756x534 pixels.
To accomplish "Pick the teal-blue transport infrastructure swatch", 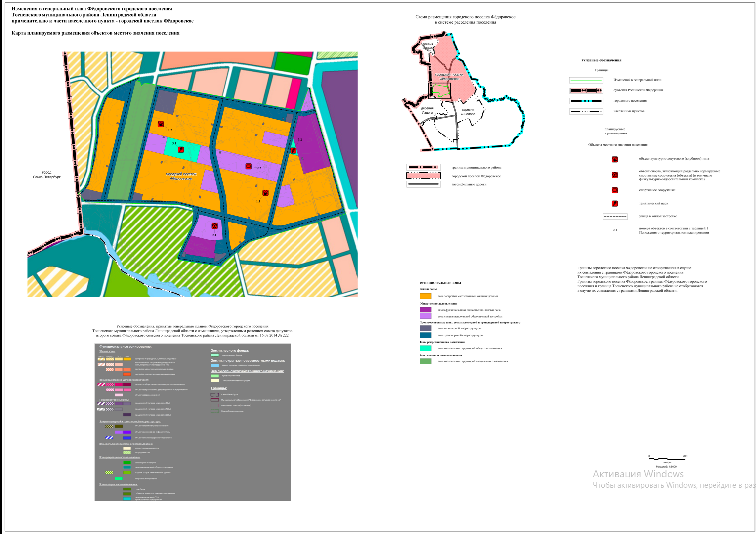I will 425,335.
